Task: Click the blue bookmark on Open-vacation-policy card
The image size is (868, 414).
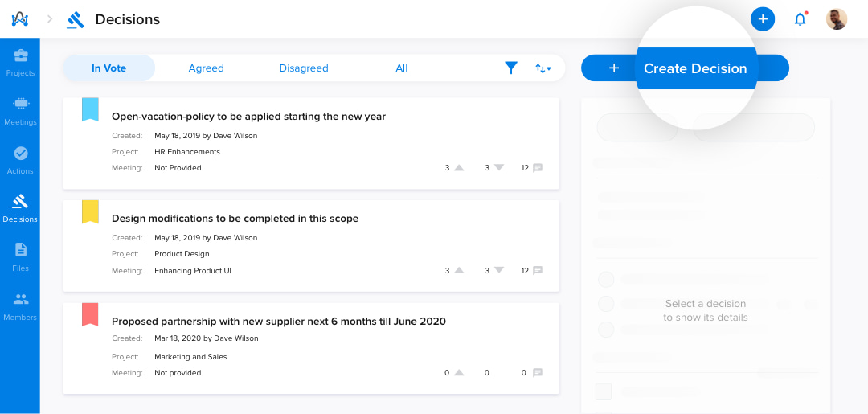Action: coord(90,109)
